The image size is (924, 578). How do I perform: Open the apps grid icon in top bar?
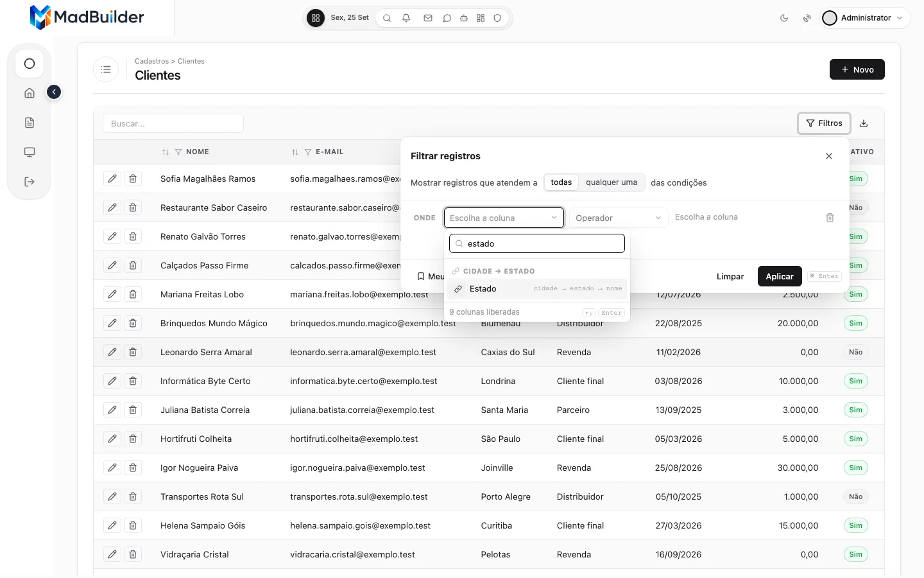coord(315,18)
